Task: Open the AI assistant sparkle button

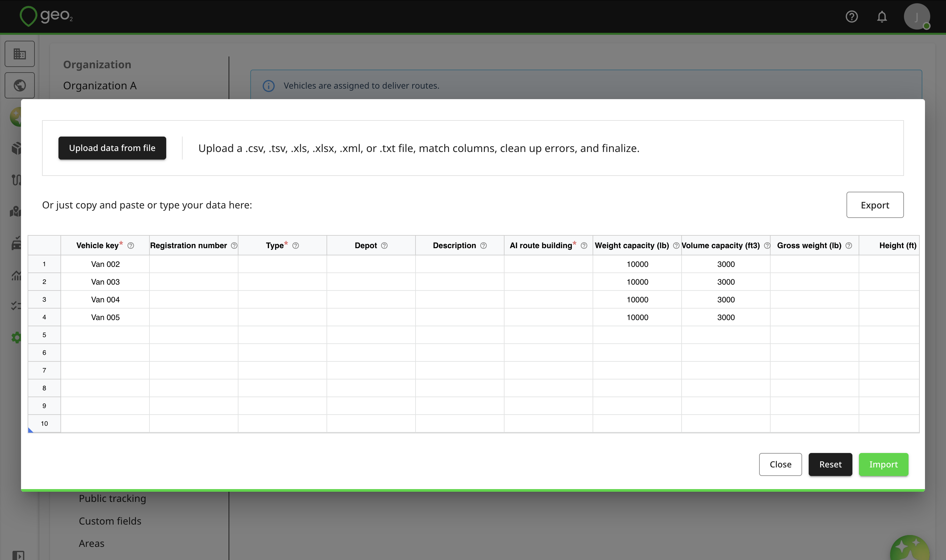Action: 910,548
